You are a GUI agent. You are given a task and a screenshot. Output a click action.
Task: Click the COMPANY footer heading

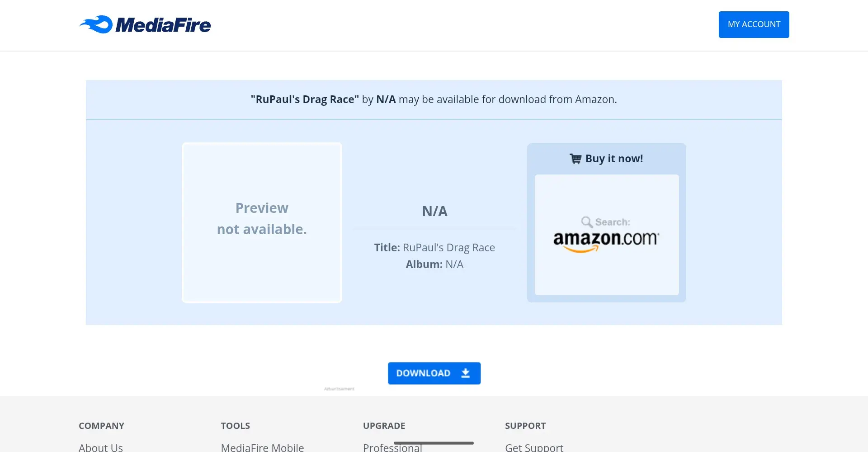(x=101, y=426)
